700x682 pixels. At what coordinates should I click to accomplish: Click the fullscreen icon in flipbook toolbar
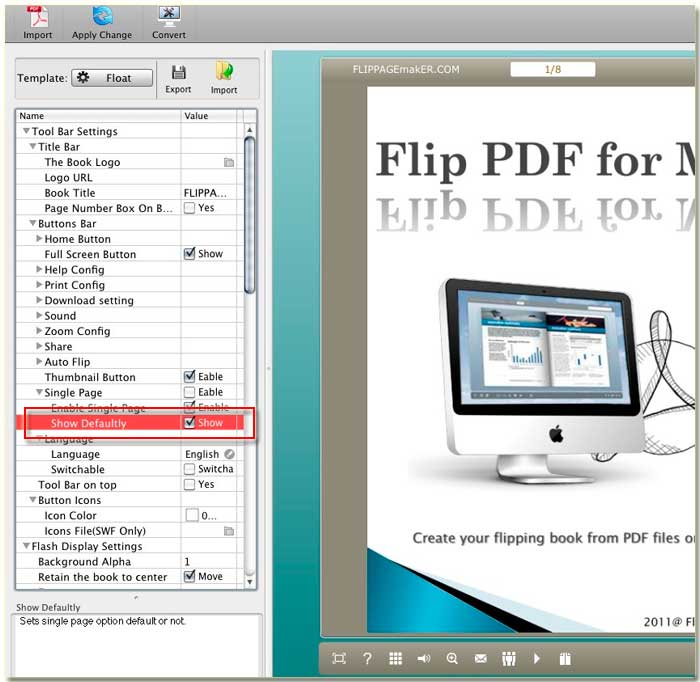point(339,658)
